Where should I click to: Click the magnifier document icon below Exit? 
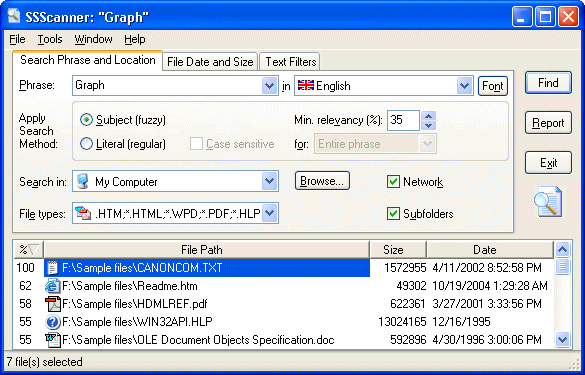(x=548, y=202)
